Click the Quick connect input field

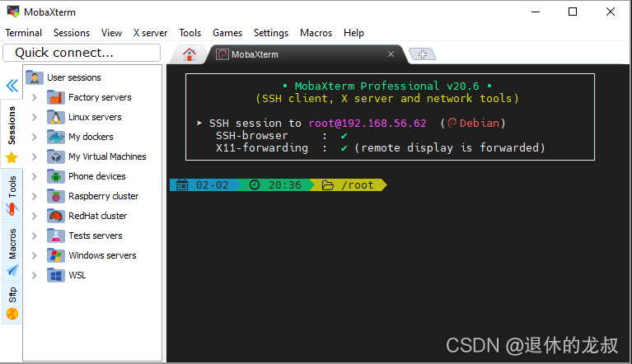(82, 53)
